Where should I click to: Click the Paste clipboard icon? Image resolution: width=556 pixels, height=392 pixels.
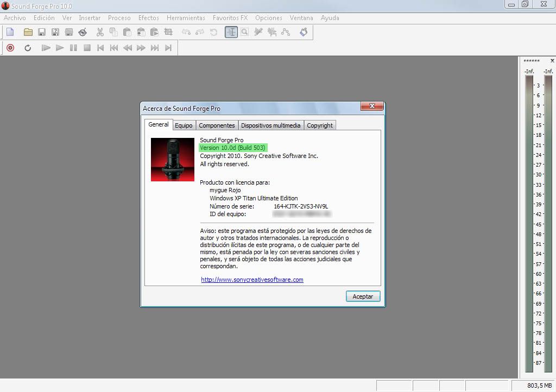(127, 32)
